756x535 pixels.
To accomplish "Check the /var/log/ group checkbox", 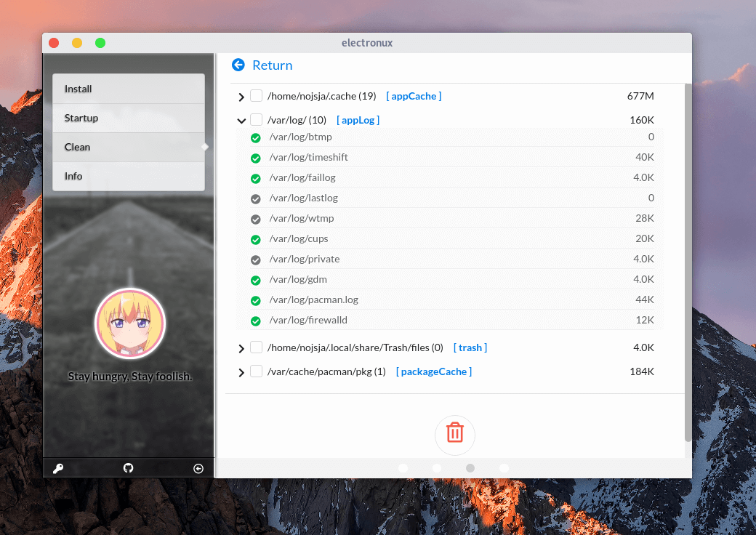I will 256,120.
